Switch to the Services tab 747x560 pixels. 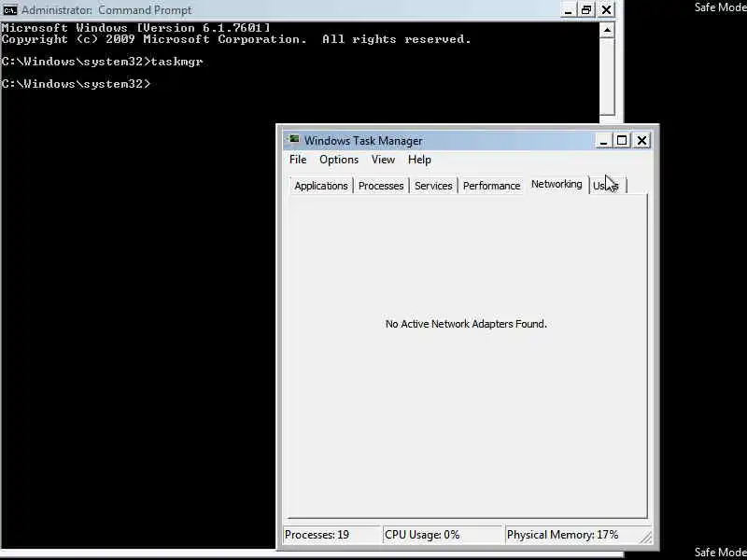(433, 186)
